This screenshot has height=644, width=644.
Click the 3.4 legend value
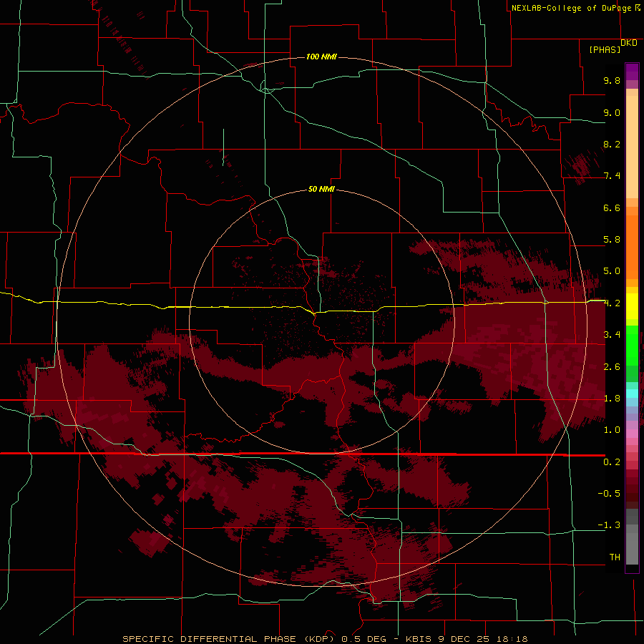[612, 335]
